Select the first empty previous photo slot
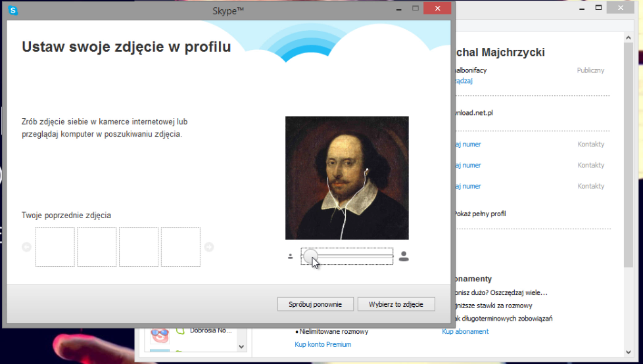Screen dimensions: 643x364 [x=55, y=247]
